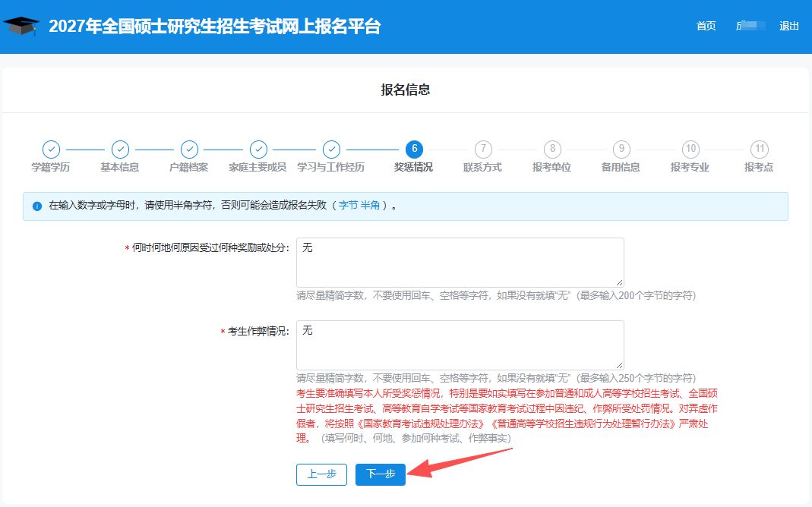Select step 3 checkmark circle for 户籍档案
Screen dimensions: 812x507
189,150
